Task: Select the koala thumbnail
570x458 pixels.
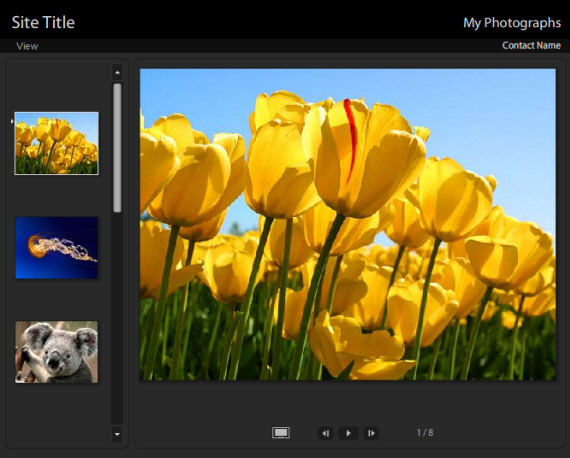Action: [56, 352]
